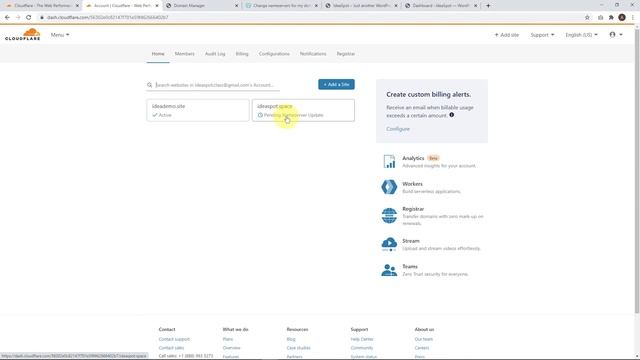
Task: Click the Registrar globe icon
Action: coord(389,216)
